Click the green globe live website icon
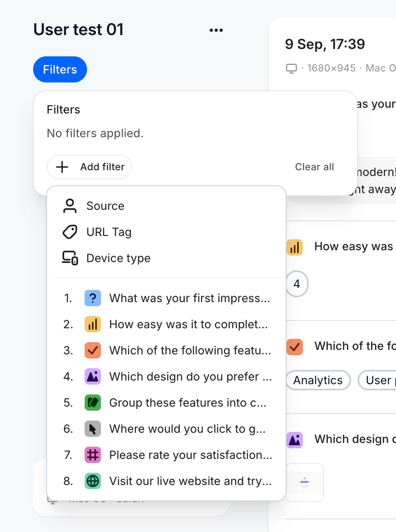Screen dimensions: 396x532 (93, 481)
